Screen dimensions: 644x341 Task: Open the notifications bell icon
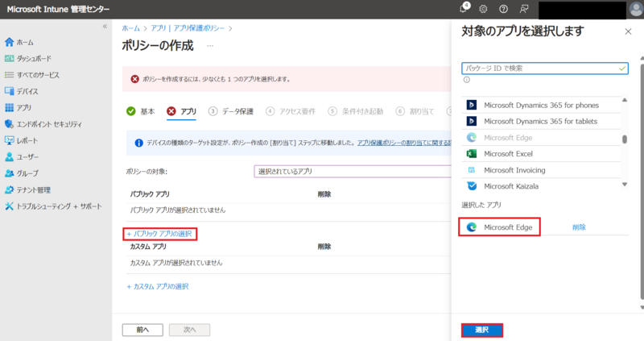tap(464, 9)
